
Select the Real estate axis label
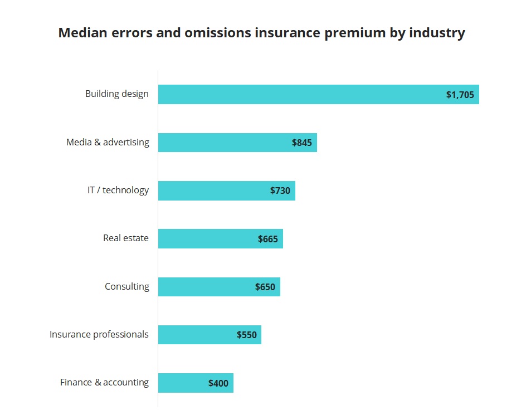pos(126,238)
